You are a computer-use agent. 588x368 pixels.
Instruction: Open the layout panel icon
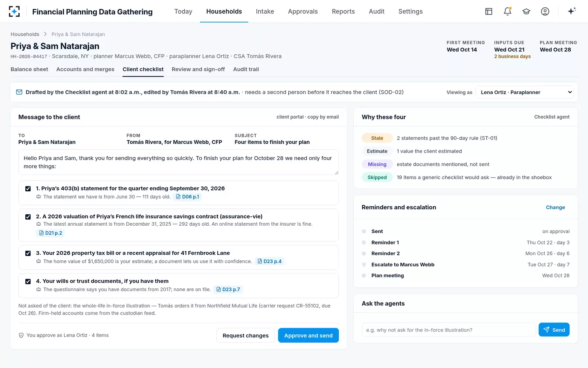489,11
